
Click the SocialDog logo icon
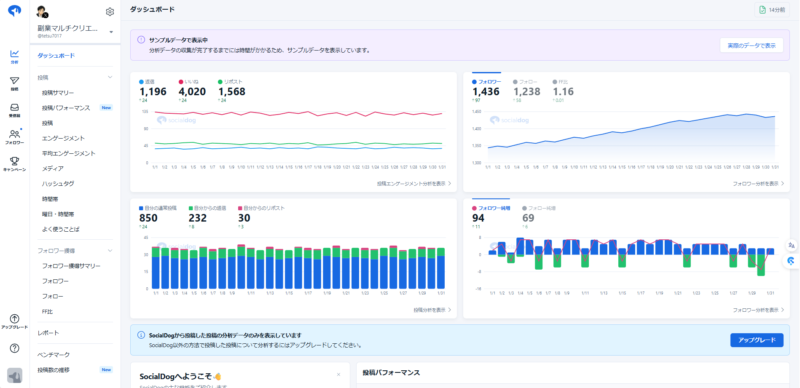pyautogui.click(x=15, y=10)
